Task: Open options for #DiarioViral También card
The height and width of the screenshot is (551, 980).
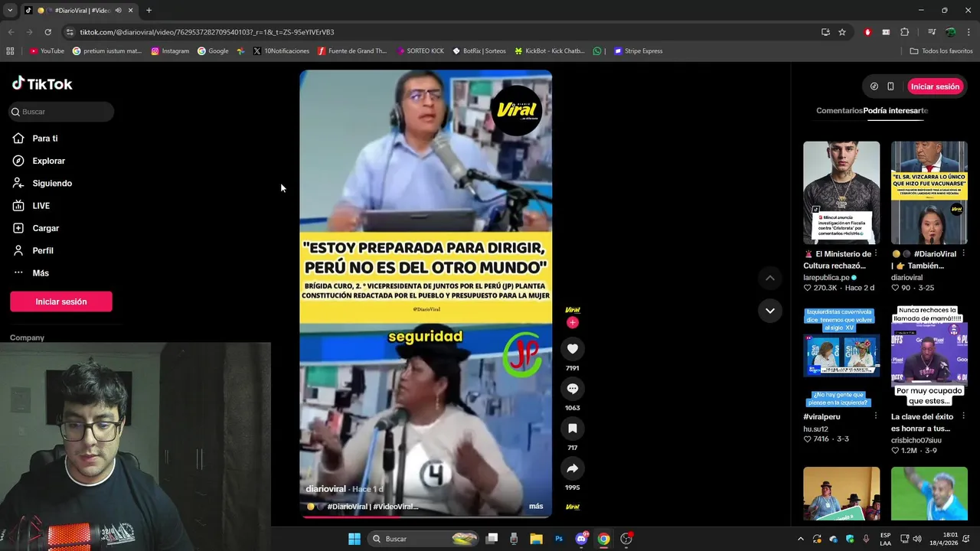Action: tap(963, 253)
